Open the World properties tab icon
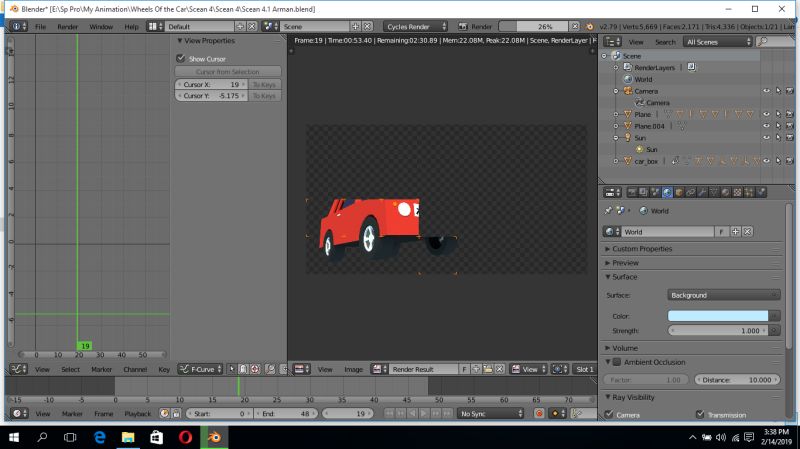The image size is (800, 449). [667, 192]
